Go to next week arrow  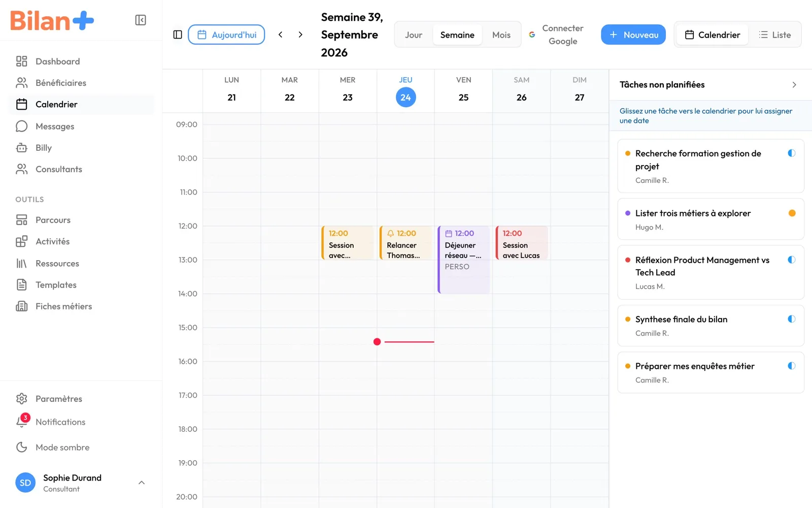pos(300,35)
